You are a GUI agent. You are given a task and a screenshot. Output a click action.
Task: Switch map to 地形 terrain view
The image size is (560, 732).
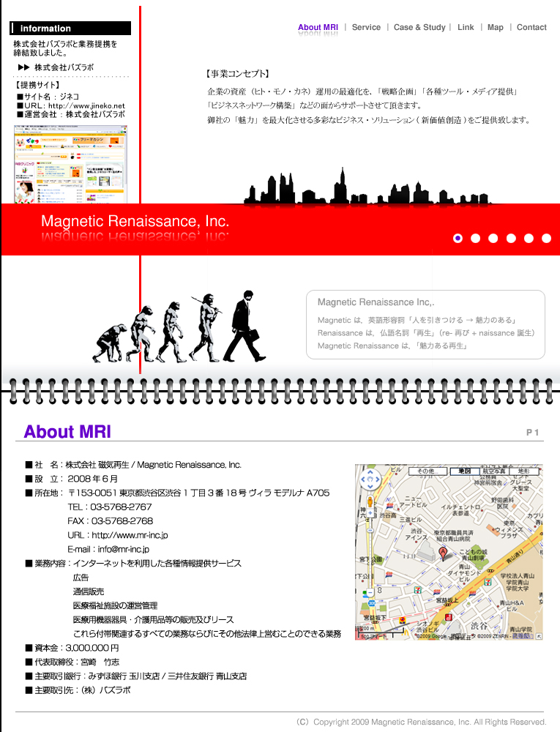click(523, 471)
